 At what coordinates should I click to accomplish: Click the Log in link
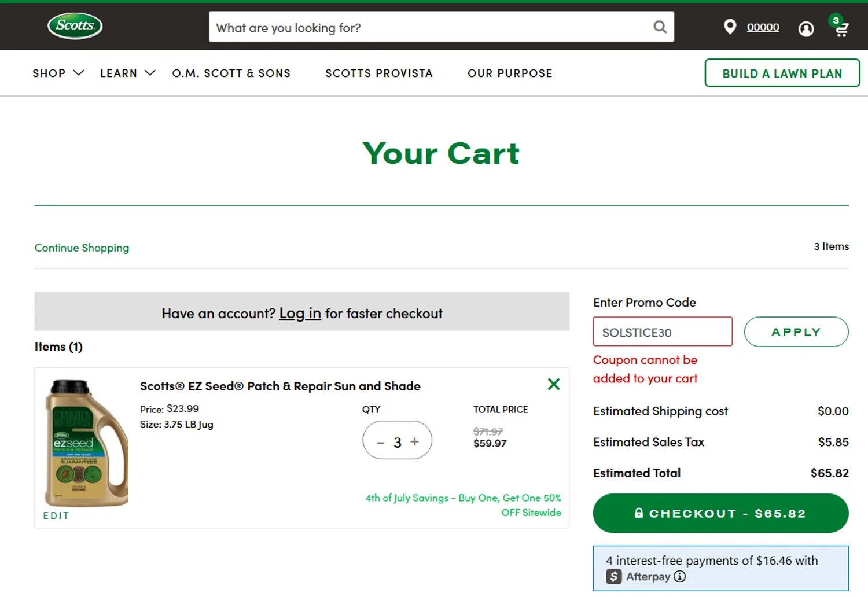coord(300,313)
